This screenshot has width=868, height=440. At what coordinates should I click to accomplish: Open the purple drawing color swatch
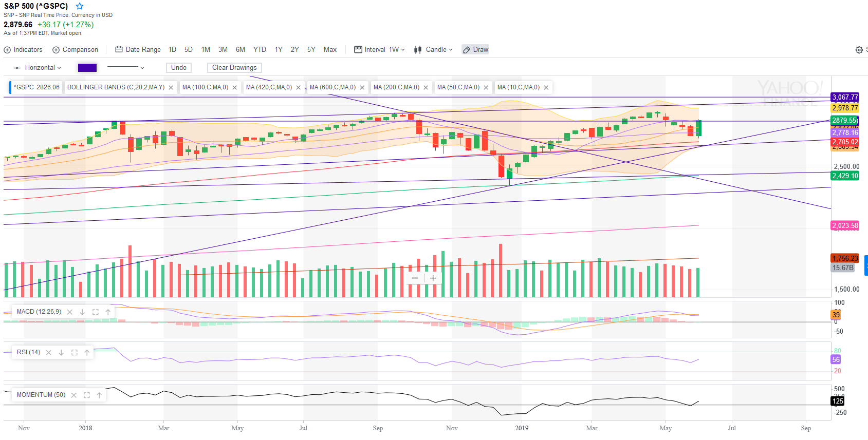click(x=87, y=68)
